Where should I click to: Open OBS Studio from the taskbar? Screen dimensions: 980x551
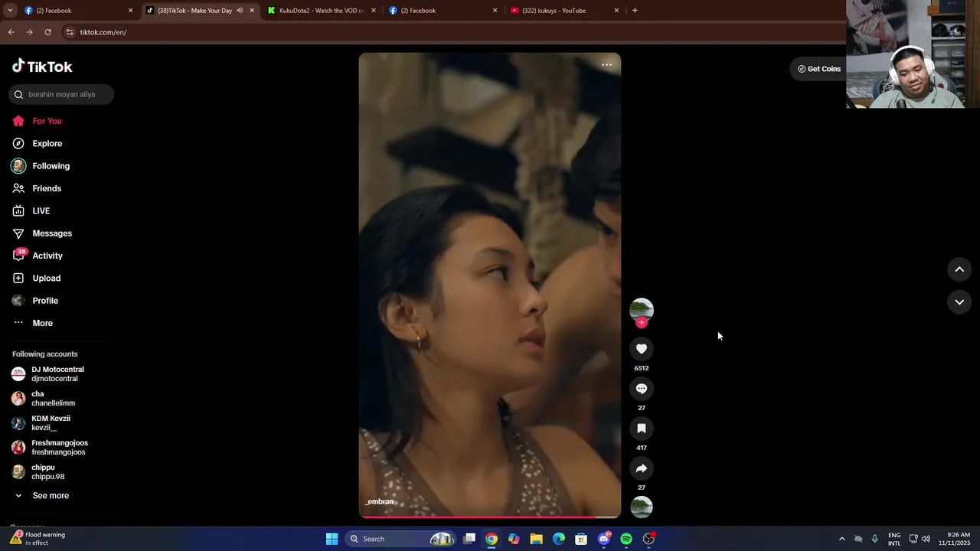coord(648,539)
